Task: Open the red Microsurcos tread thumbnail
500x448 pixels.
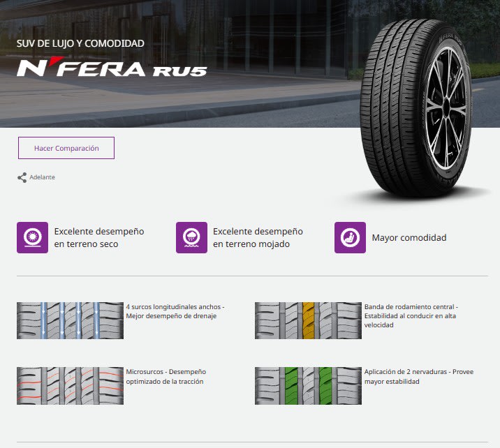Action: (70, 386)
